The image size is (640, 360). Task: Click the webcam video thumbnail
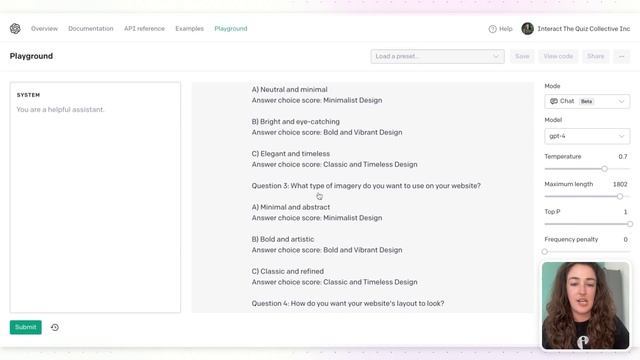coord(585,305)
